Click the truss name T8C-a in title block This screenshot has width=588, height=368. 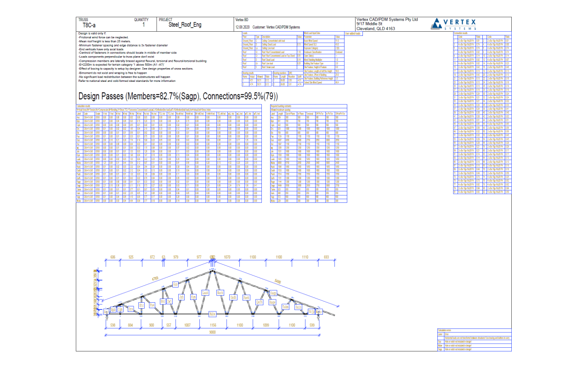pyautogui.click(x=90, y=26)
